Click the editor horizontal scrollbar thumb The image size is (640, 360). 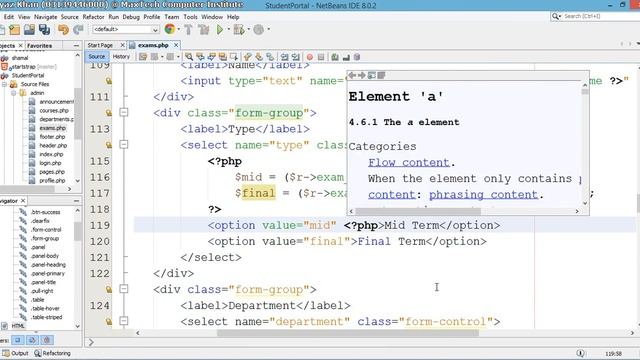(348, 333)
